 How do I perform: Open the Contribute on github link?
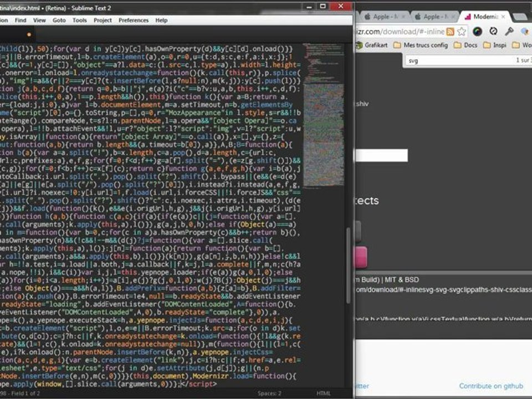pos(491,386)
